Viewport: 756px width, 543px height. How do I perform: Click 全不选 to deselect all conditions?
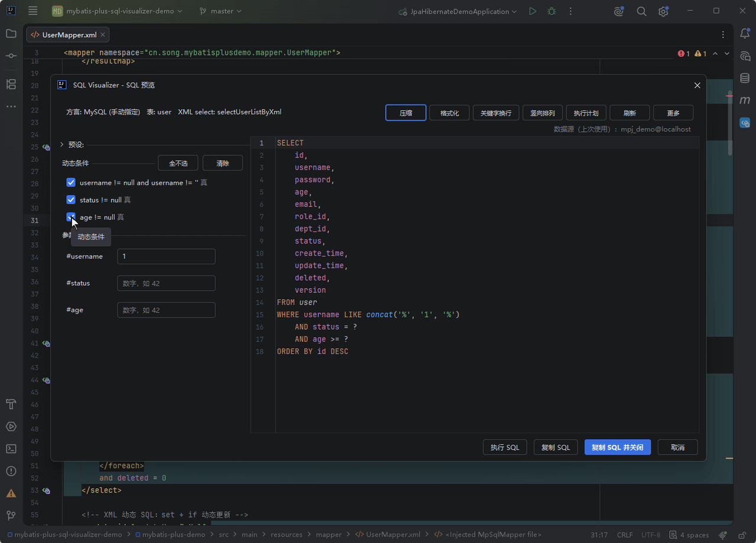coord(178,163)
